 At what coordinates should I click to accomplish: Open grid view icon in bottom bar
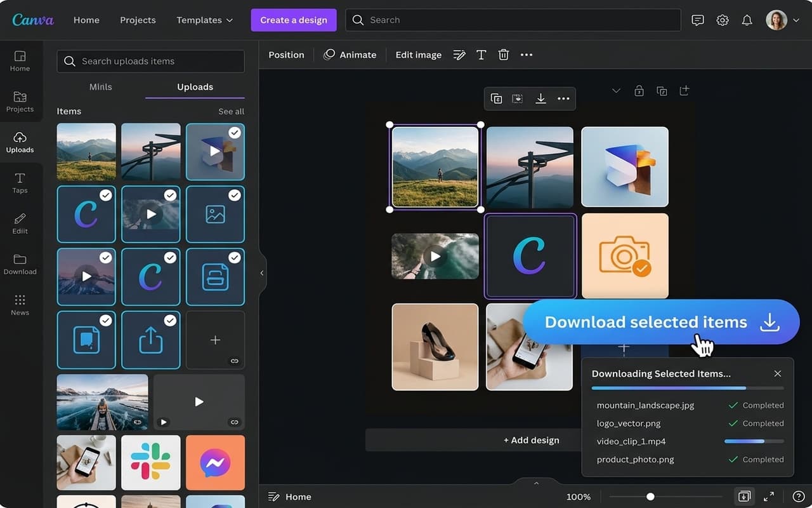point(745,497)
